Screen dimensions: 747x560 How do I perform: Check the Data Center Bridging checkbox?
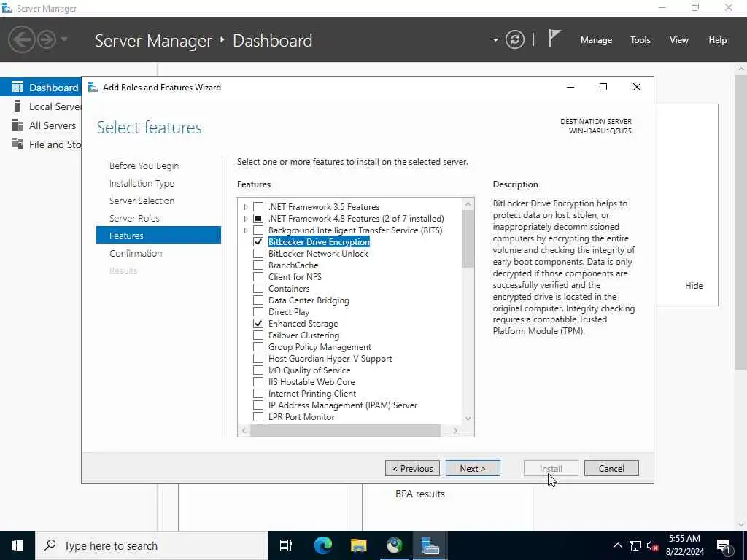[258, 300]
